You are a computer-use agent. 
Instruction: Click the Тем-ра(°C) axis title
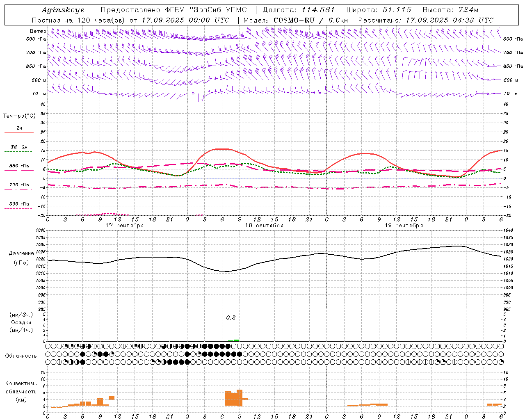pyautogui.click(x=19, y=116)
